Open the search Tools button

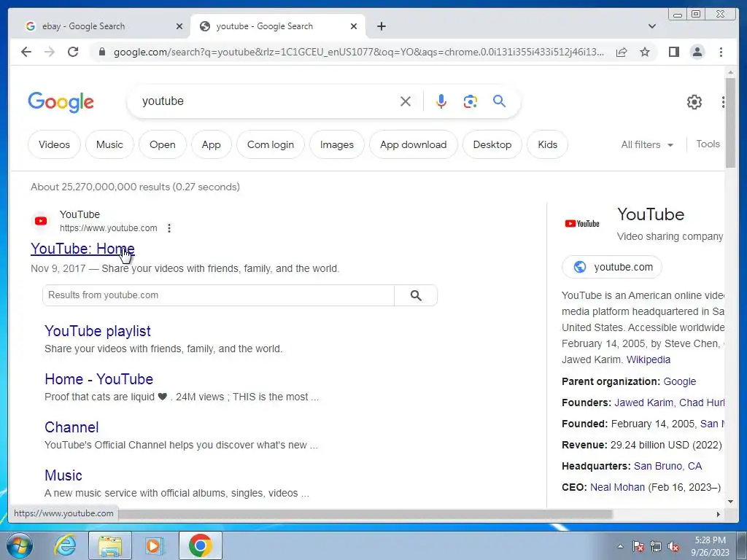pos(708,144)
